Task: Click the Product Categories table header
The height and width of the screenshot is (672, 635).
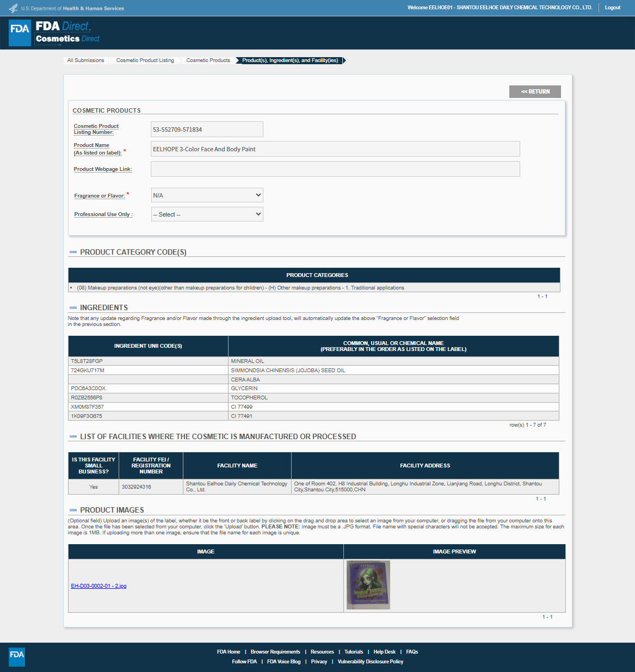Action: pos(314,275)
